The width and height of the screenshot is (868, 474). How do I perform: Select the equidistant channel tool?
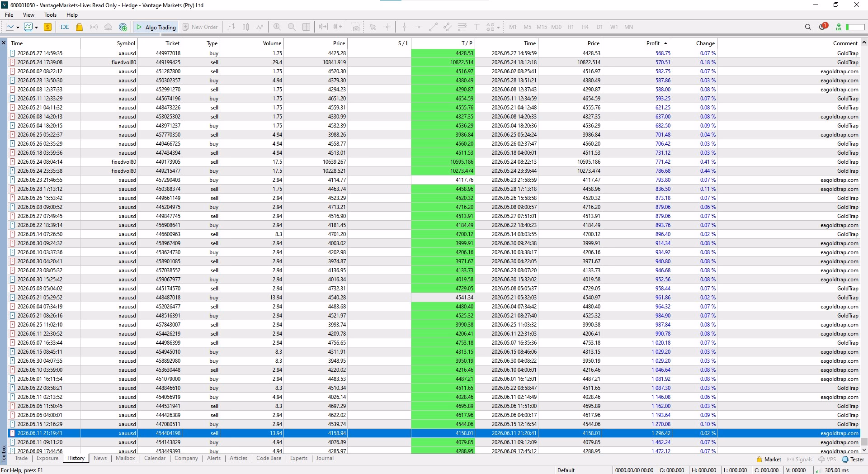(x=448, y=27)
